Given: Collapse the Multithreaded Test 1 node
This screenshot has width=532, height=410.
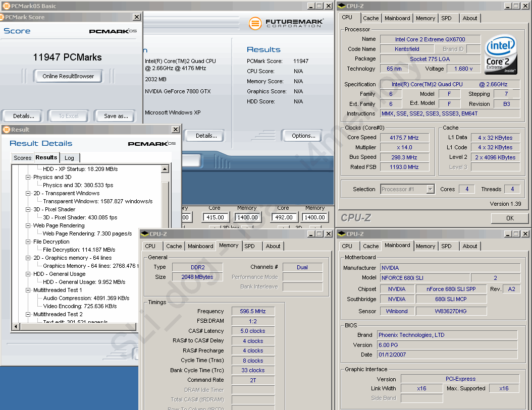Looking at the screenshot, I should point(28,290).
